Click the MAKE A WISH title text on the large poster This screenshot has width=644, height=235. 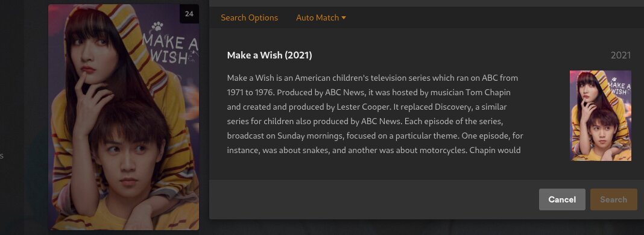click(x=169, y=48)
